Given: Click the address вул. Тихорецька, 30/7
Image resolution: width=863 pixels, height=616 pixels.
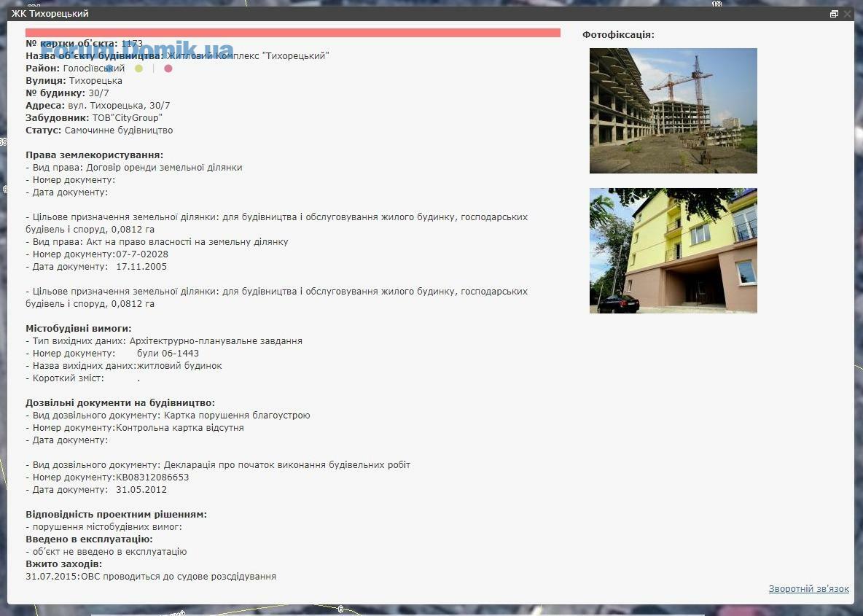Looking at the screenshot, I should [x=119, y=105].
